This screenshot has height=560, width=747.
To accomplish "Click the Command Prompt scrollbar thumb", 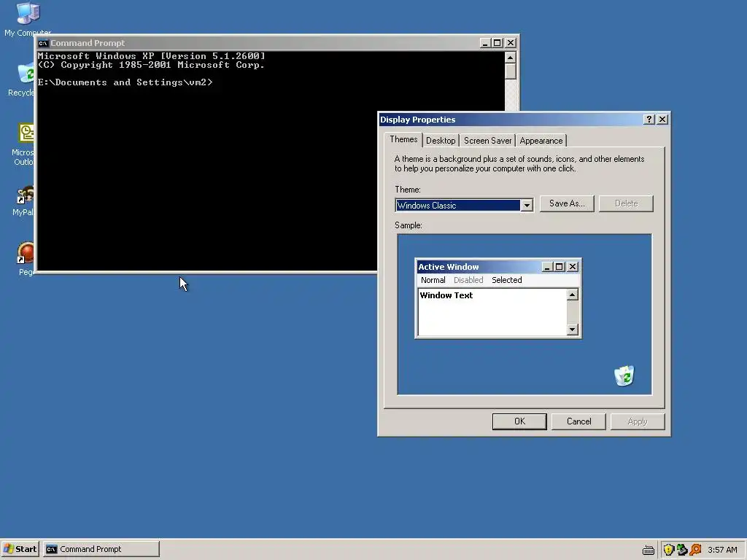I will point(510,71).
